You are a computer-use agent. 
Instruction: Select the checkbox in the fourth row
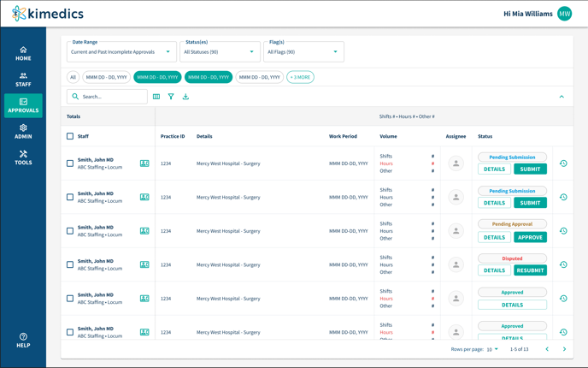pyautogui.click(x=70, y=264)
